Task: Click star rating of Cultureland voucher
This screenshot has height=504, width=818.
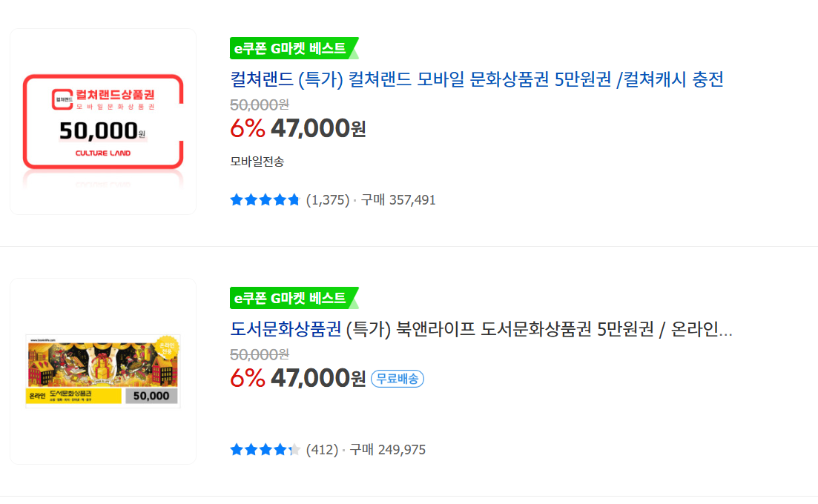Action: tap(265, 200)
